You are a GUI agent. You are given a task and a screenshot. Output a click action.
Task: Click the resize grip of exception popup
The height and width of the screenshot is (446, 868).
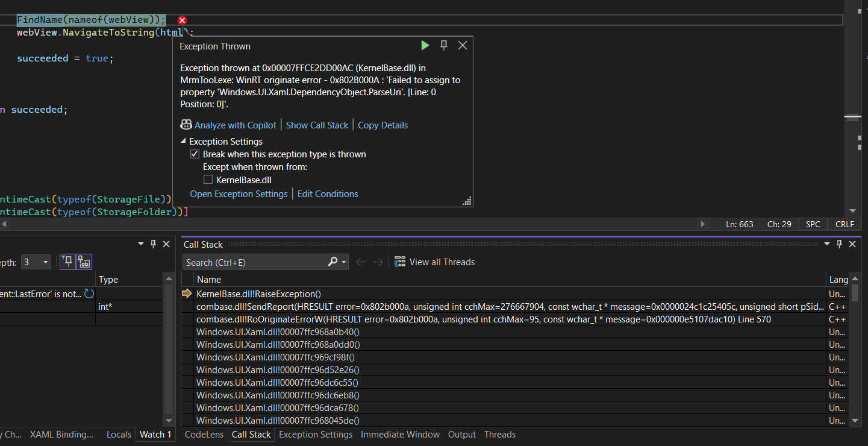click(x=467, y=201)
